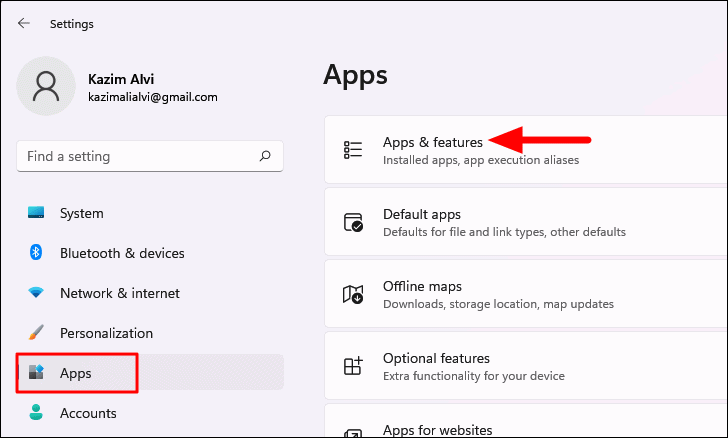Click the Optional features grid icon
The image size is (728, 438).
point(353,366)
